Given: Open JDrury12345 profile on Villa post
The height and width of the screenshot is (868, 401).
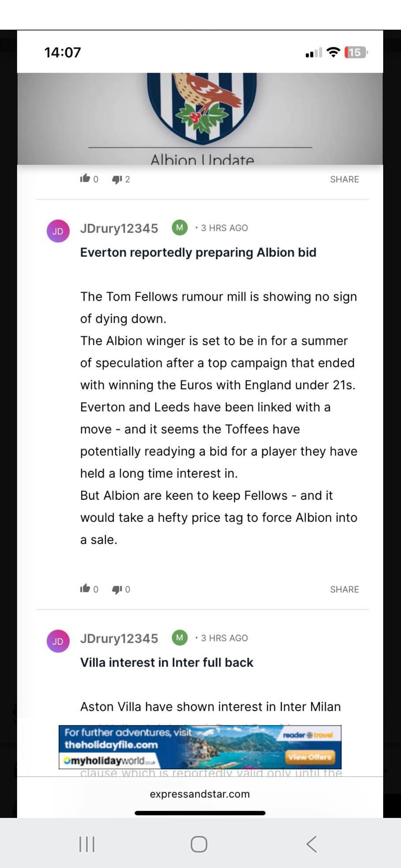Looking at the screenshot, I should pos(119,638).
